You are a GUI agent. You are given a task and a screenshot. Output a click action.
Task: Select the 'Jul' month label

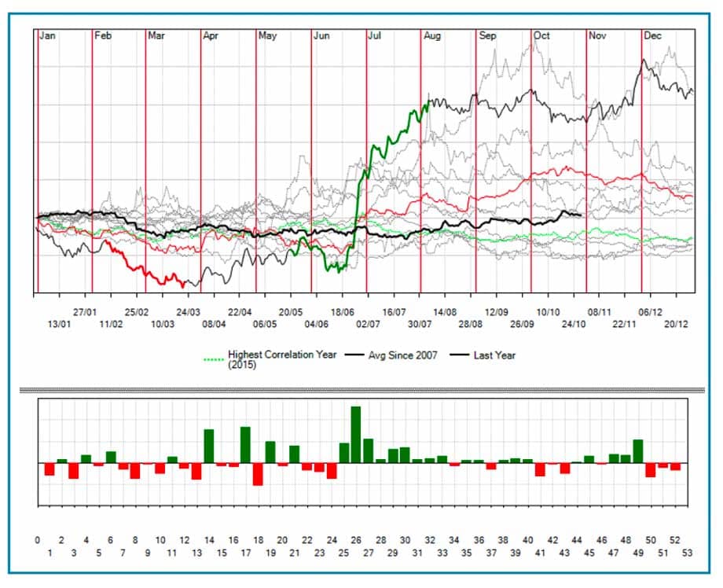(376, 36)
